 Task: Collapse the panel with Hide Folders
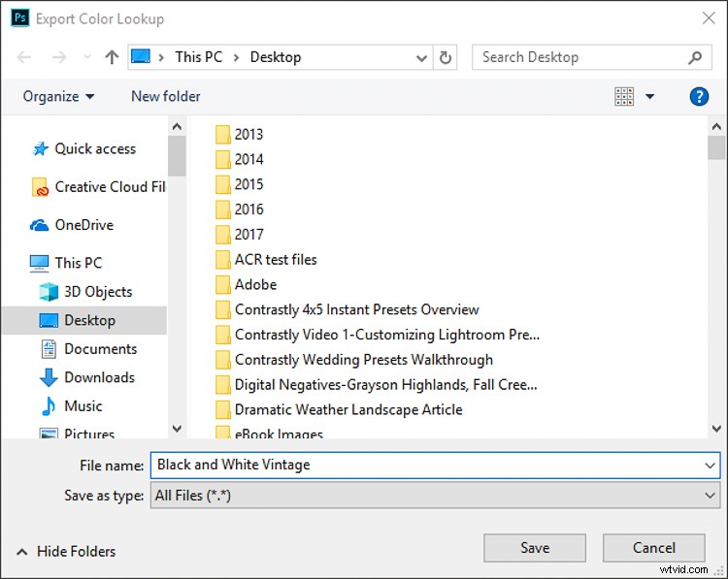[x=66, y=551]
